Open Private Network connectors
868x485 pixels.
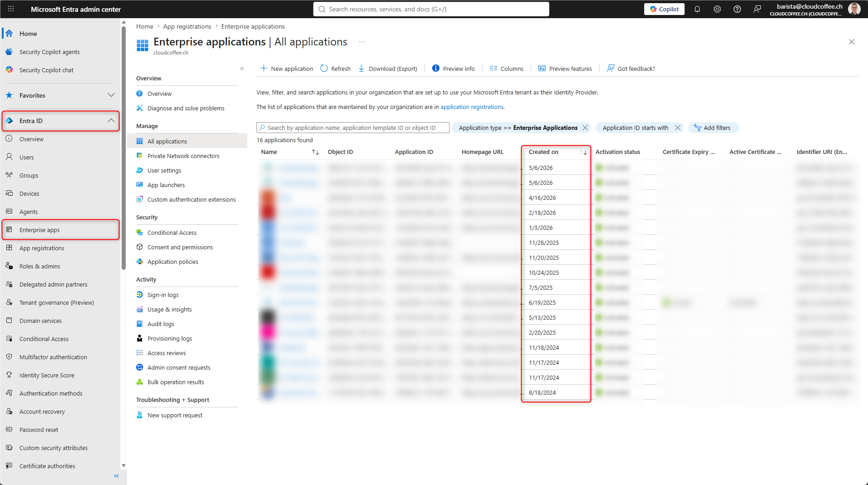coord(183,156)
